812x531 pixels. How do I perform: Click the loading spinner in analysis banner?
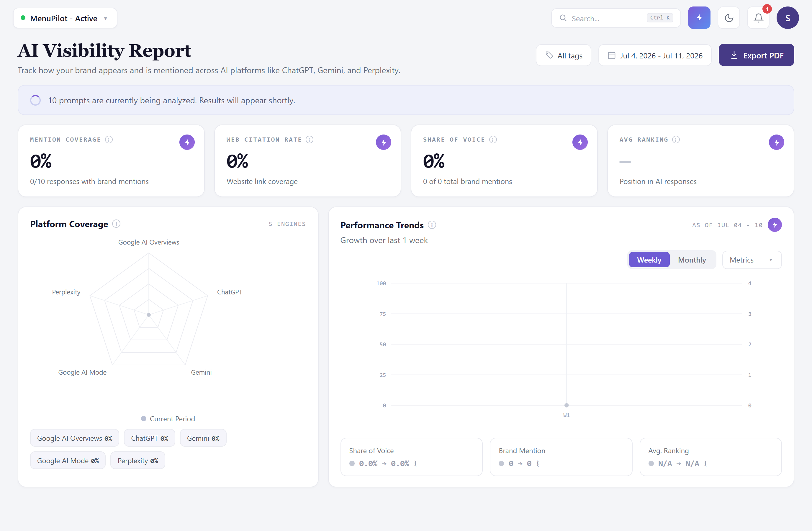pos(35,100)
